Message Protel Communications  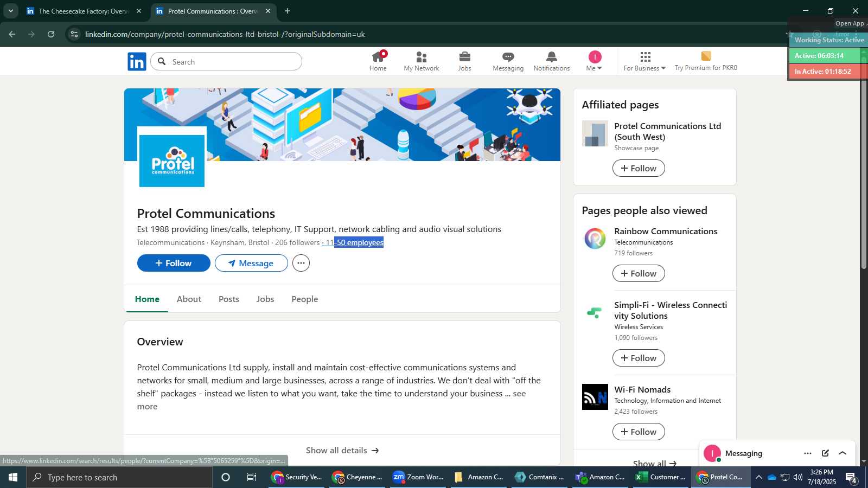click(x=251, y=263)
